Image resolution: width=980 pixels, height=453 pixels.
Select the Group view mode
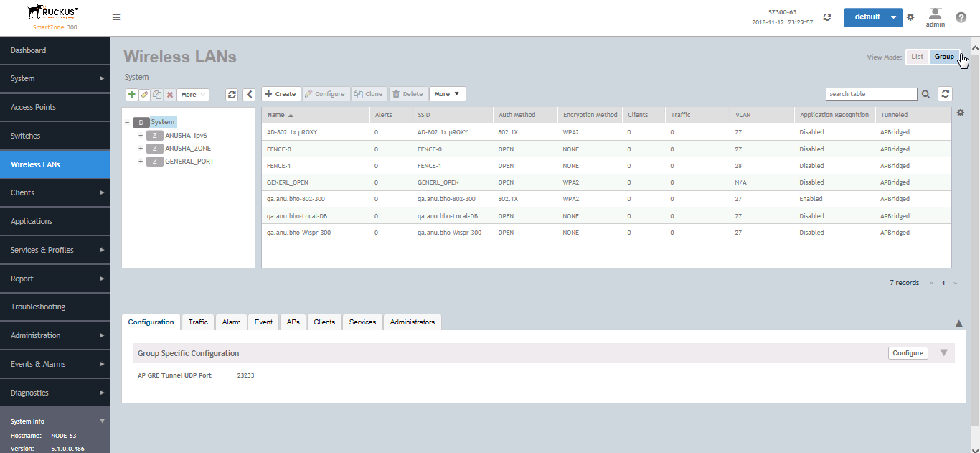tap(943, 57)
